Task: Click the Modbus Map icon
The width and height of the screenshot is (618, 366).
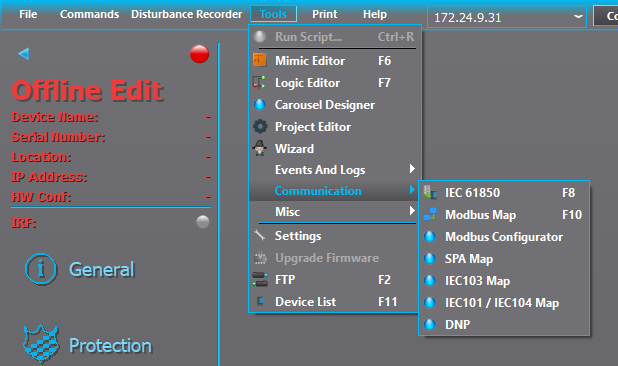Action: 430,214
